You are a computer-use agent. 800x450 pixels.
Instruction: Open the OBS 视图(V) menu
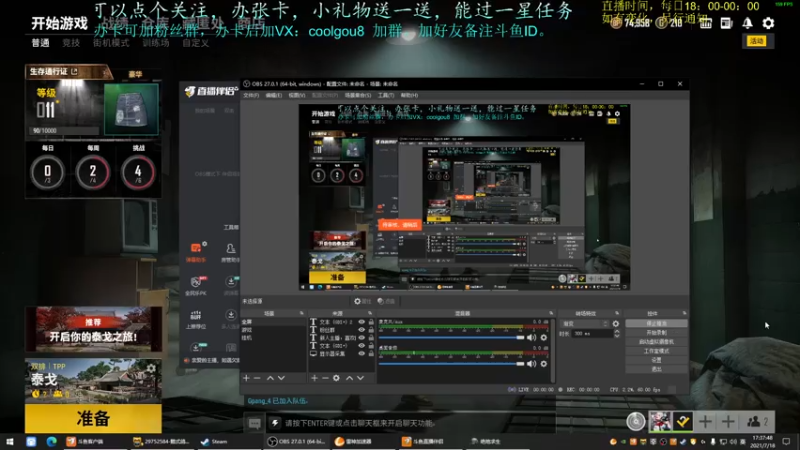tap(297, 95)
